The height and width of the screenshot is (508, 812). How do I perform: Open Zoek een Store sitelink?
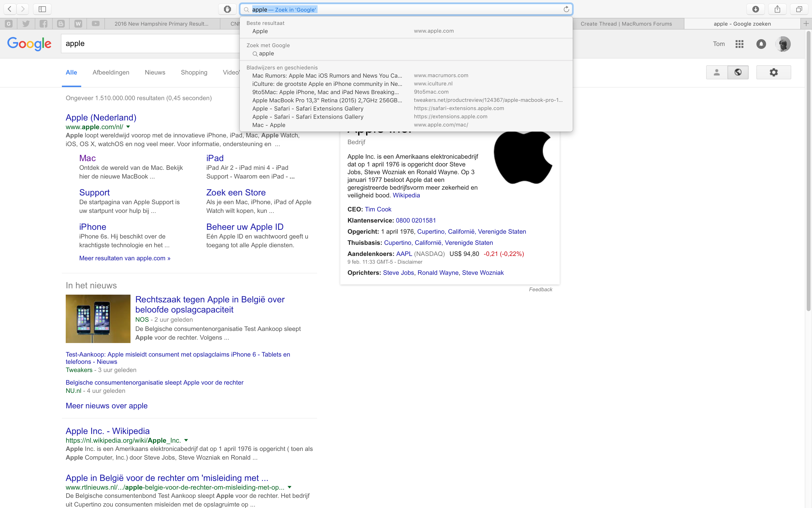(x=236, y=193)
